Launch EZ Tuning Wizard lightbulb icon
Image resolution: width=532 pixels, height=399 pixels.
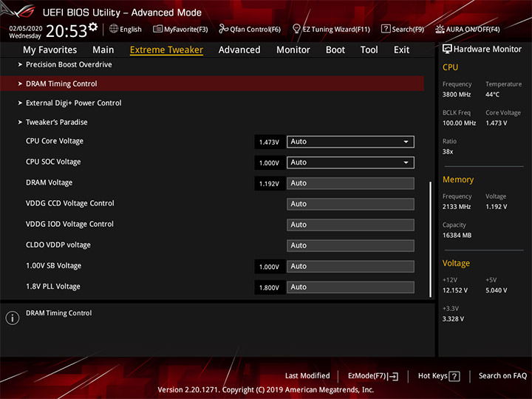[x=296, y=29]
